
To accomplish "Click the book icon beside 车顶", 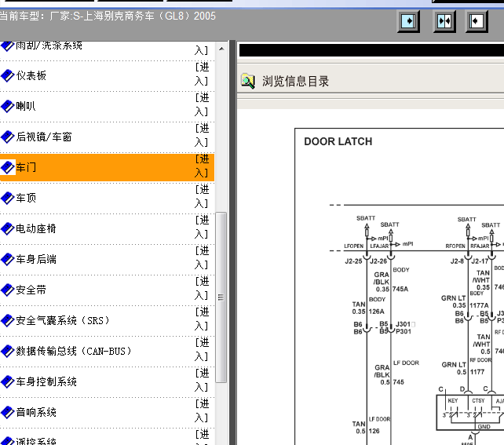I will 8,199.
